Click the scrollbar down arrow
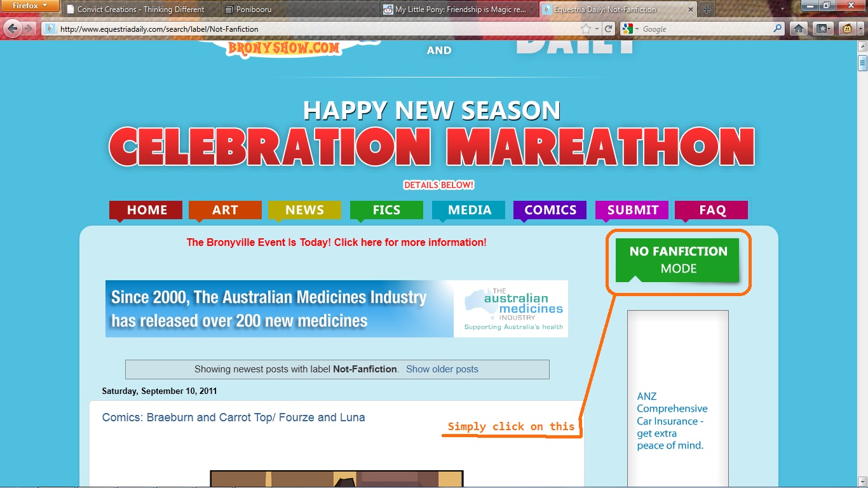 [862, 482]
